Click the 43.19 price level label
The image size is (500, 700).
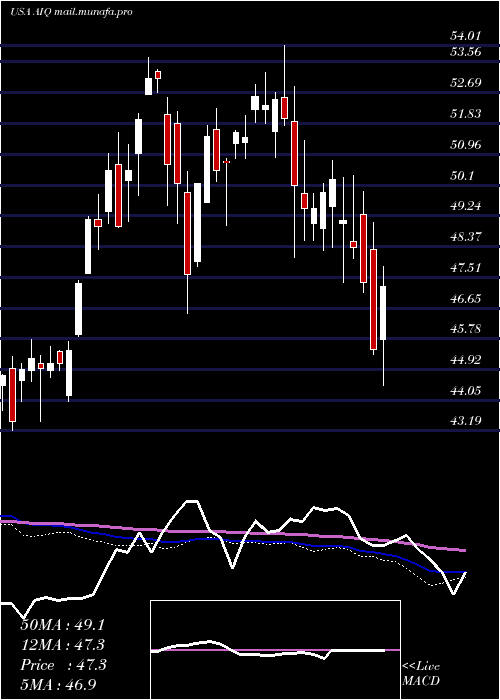coord(466,421)
